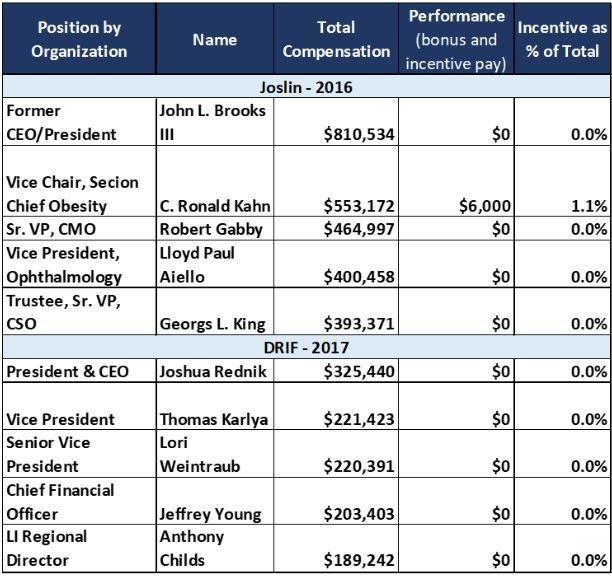612x577 pixels.
Task: Click the Joslin - 2016 section row
Action: 306,86
